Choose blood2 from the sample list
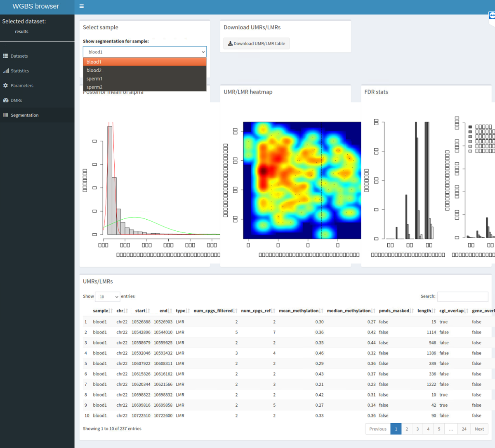495x448 pixels. click(144, 70)
